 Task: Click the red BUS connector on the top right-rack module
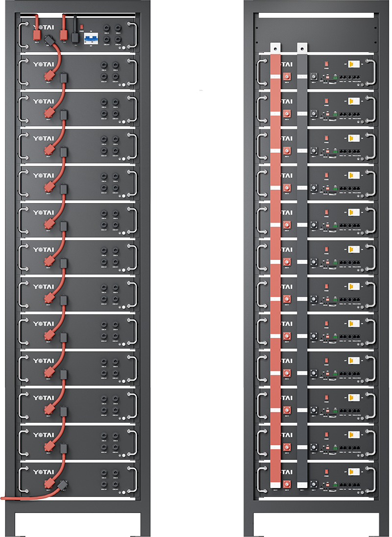[x=288, y=77]
